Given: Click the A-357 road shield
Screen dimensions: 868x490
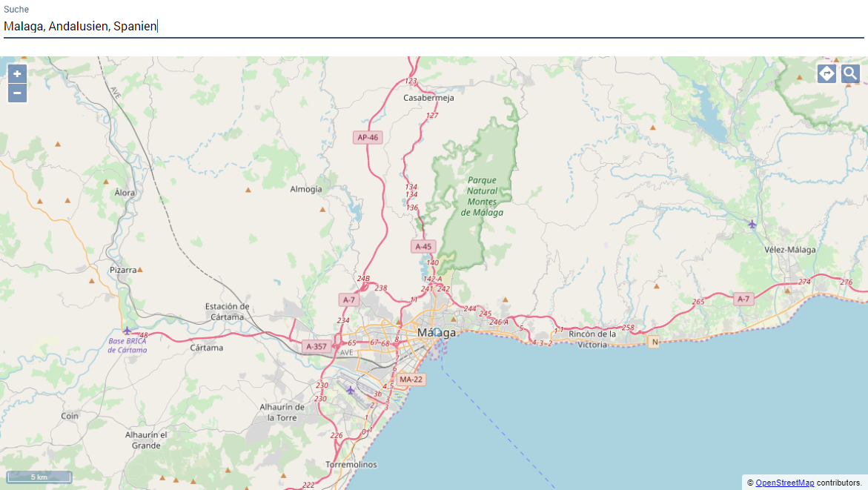Looking at the screenshot, I should point(316,346).
